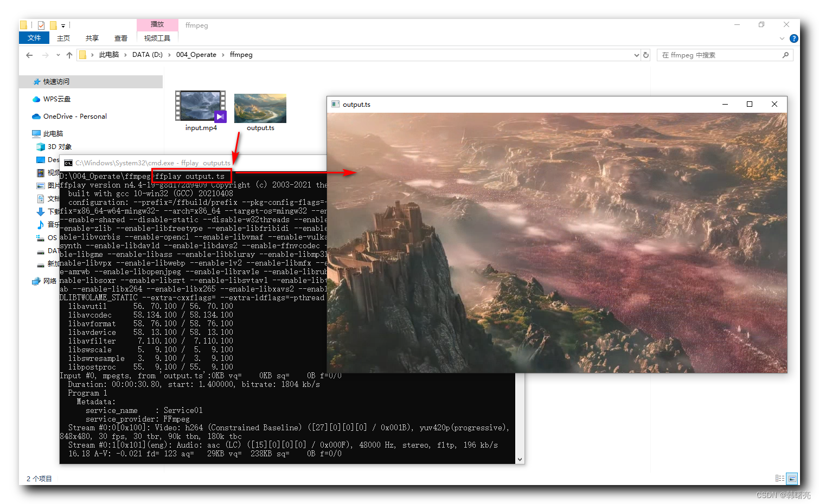Go back with the Explorer back arrow
The image size is (819, 504).
(x=29, y=55)
